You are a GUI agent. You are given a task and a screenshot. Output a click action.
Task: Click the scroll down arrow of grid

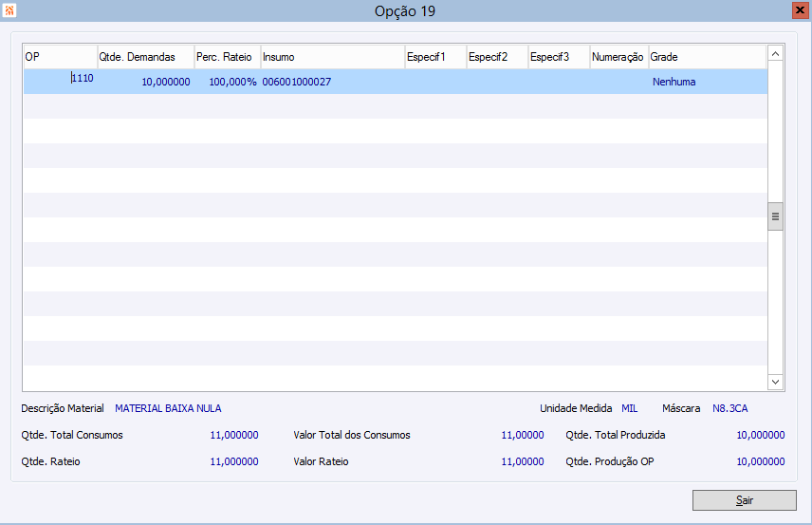point(775,382)
